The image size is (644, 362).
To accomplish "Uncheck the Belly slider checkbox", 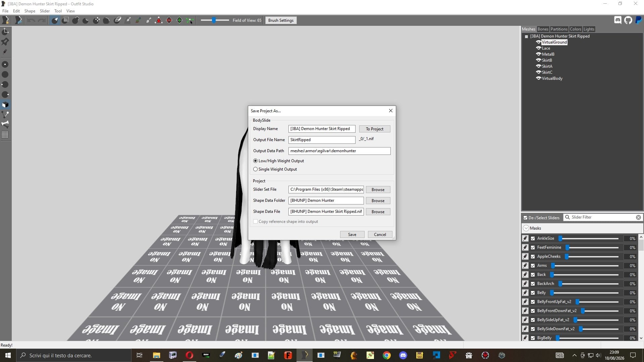I will 533,293.
